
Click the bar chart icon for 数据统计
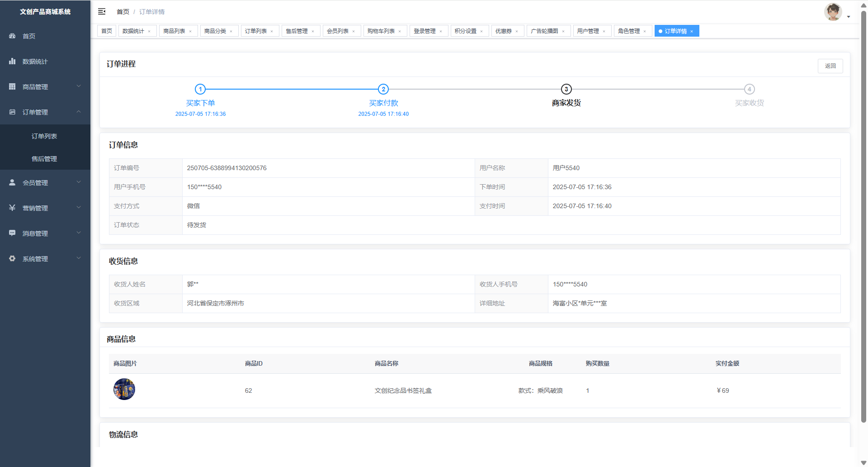pos(12,61)
